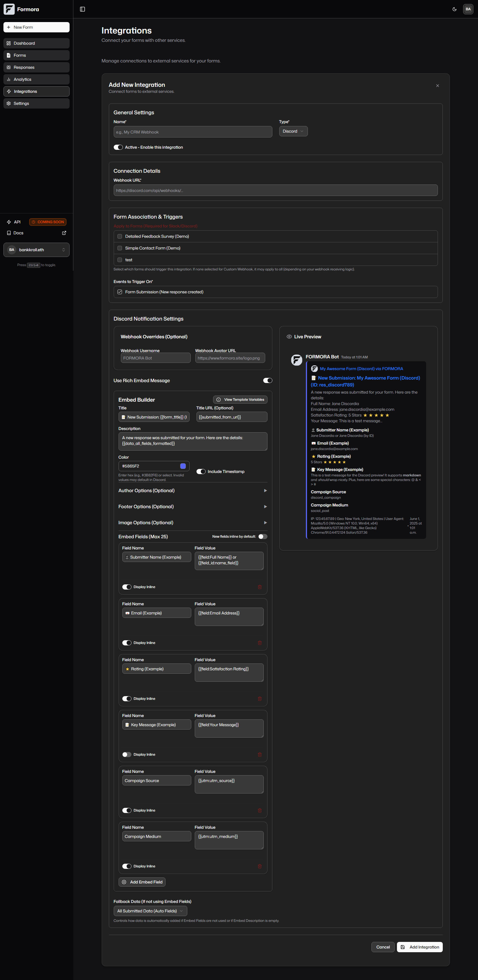Click the View Template Variables info icon
This screenshot has width=478, height=980.
[x=218, y=399]
